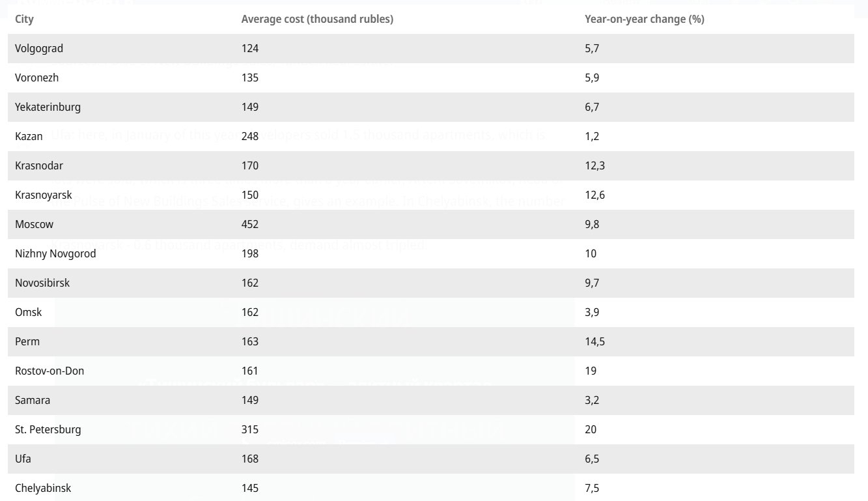This screenshot has height=501, width=868.
Task: Click the Year-on-year change column header
Action: click(644, 19)
